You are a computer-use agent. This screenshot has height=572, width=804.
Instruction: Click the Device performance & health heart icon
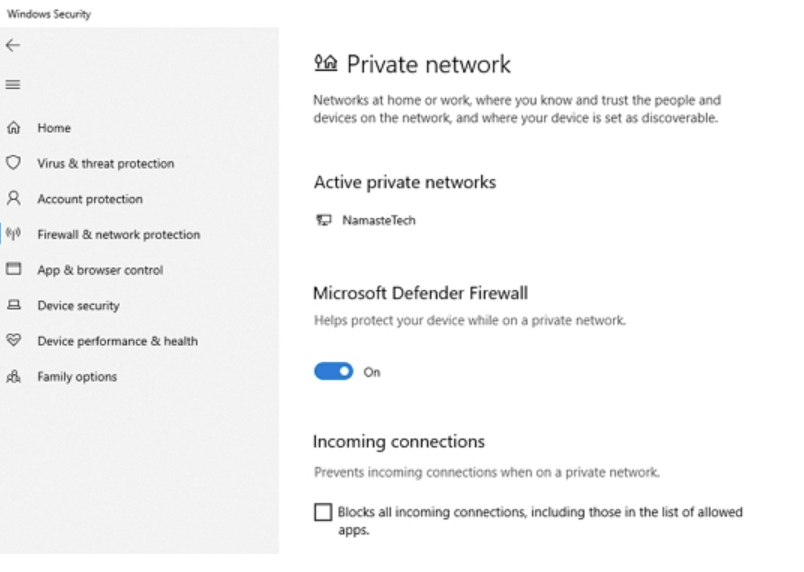(13, 340)
